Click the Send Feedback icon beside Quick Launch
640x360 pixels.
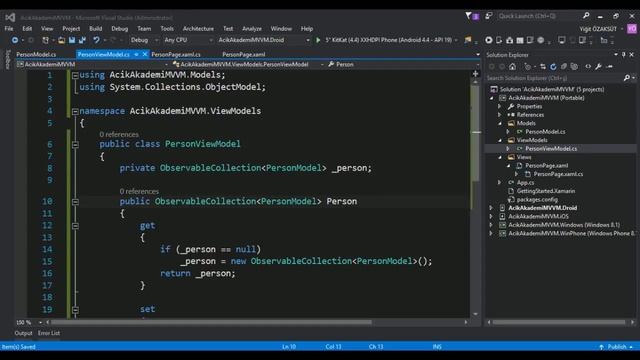pyautogui.click(x=489, y=16)
